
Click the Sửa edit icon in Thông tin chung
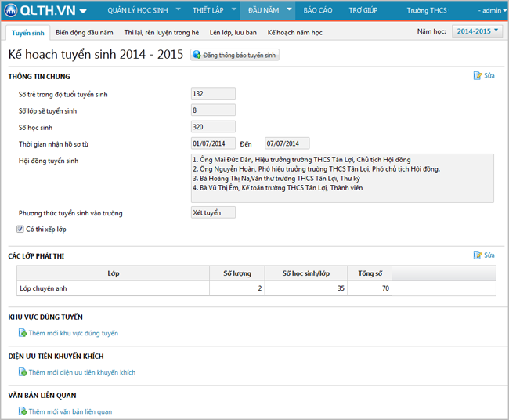pyautogui.click(x=478, y=76)
